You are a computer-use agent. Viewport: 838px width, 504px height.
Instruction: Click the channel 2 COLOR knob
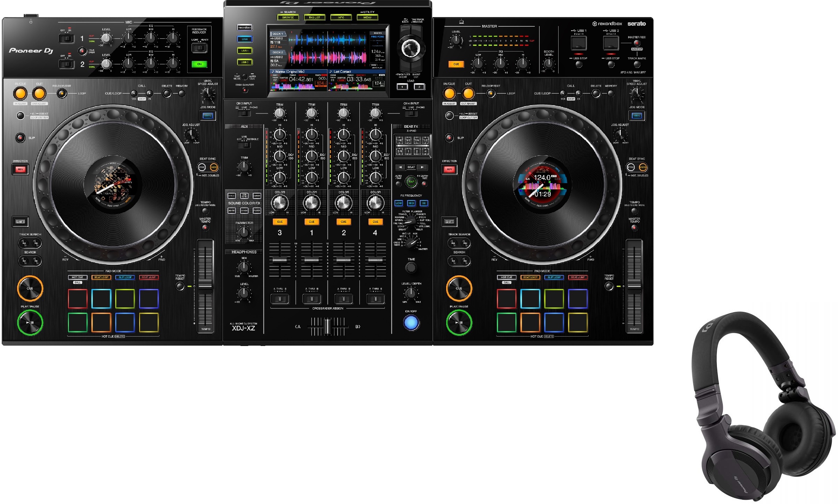tap(343, 203)
